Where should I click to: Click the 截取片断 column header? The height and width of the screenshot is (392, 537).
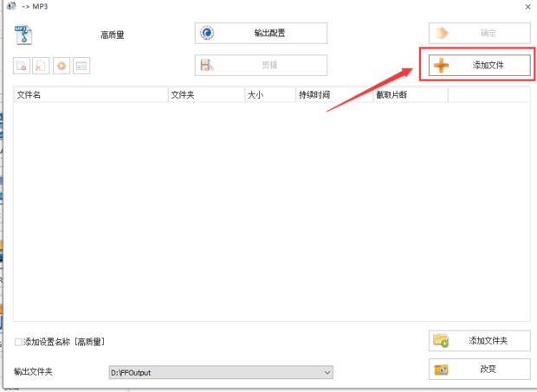click(x=409, y=95)
